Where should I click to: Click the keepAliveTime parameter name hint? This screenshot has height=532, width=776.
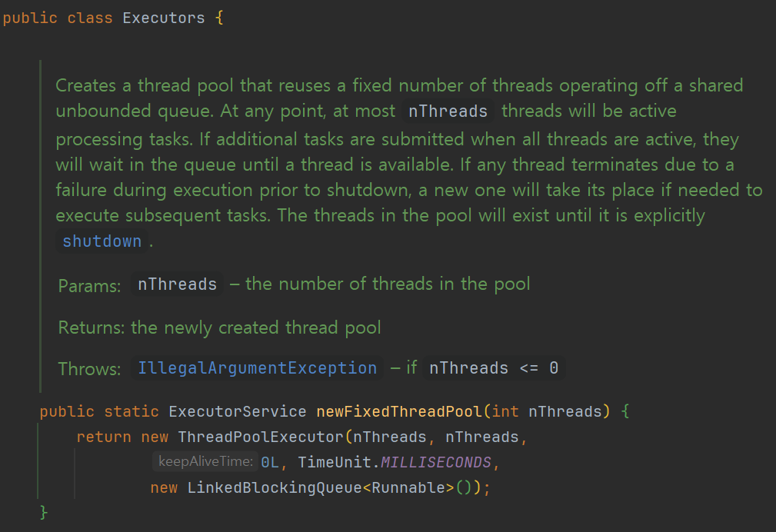[205, 461]
